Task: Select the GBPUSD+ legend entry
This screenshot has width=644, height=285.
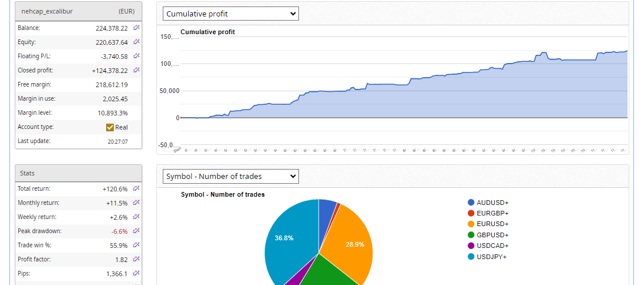Action: point(492,234)
